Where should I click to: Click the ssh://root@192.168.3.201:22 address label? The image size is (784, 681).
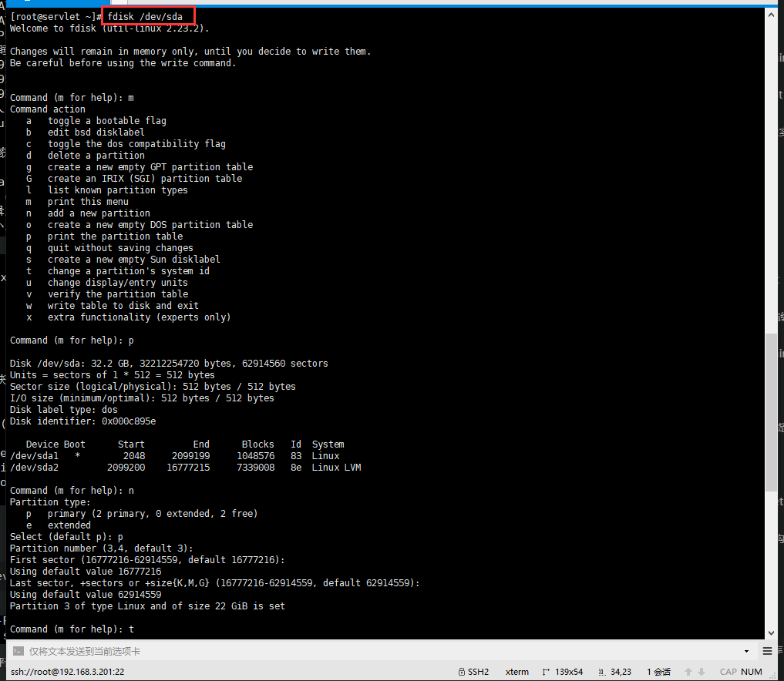point(69,672)
